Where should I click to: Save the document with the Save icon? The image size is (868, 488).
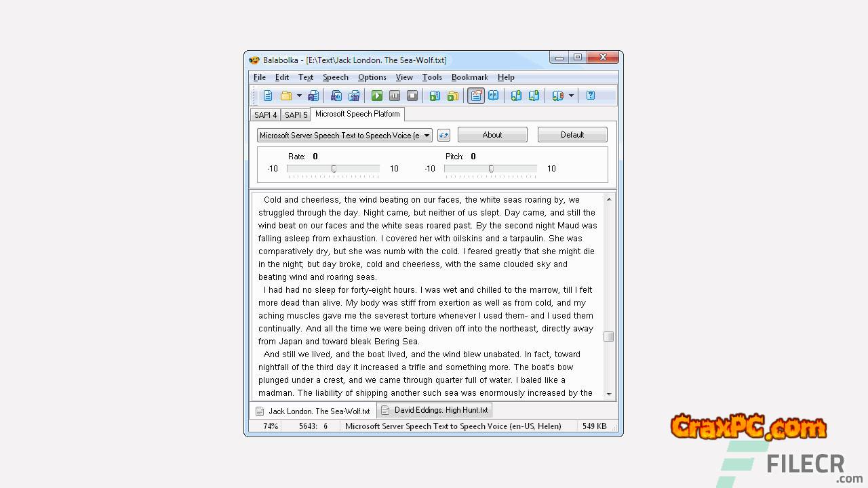point(313,96)
